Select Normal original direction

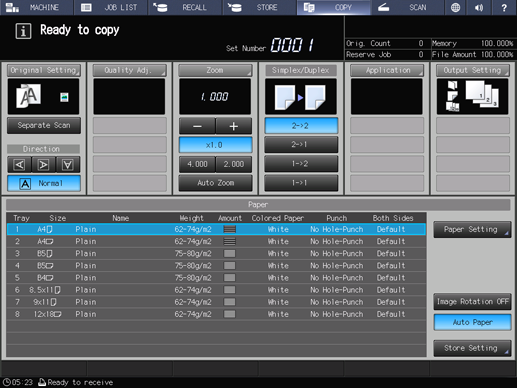(x=44, y=183)
